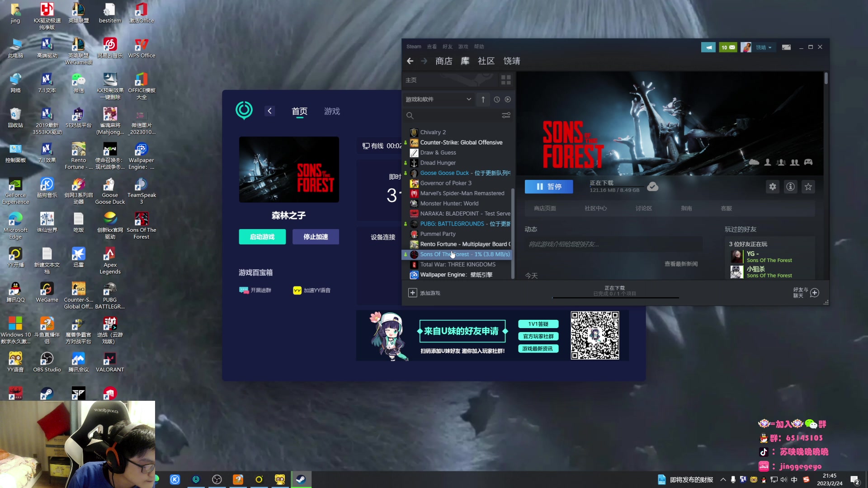Go back with Steam's back arrow
868x488 pixels.
click(x=410, y=61)
